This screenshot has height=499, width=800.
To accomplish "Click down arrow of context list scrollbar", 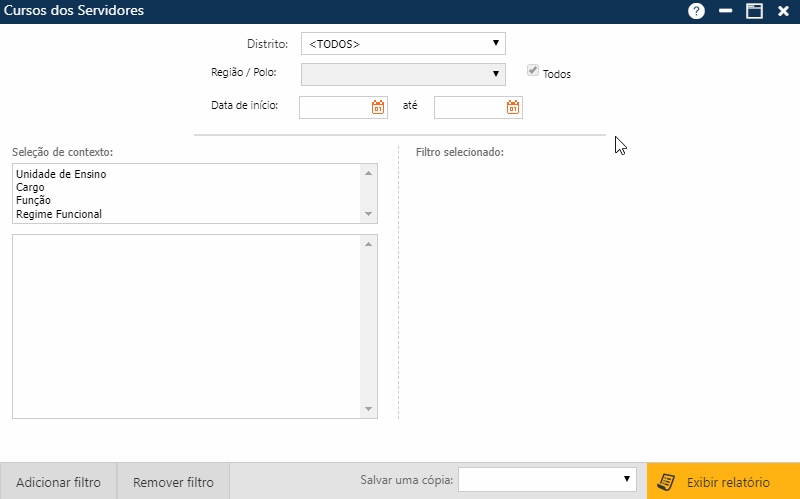I will tap(368, 214).
